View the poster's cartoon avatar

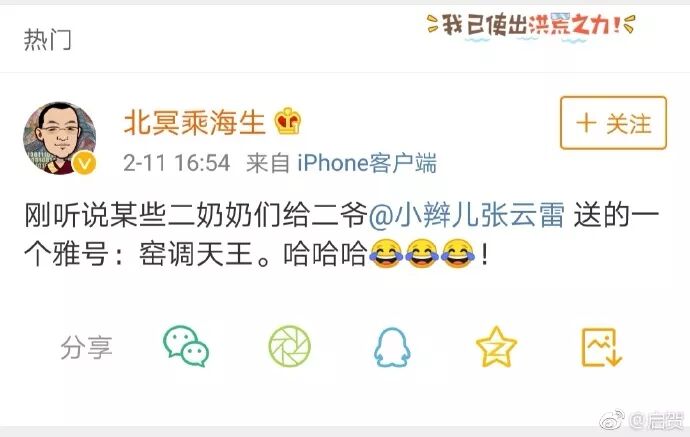coord(59,138)
